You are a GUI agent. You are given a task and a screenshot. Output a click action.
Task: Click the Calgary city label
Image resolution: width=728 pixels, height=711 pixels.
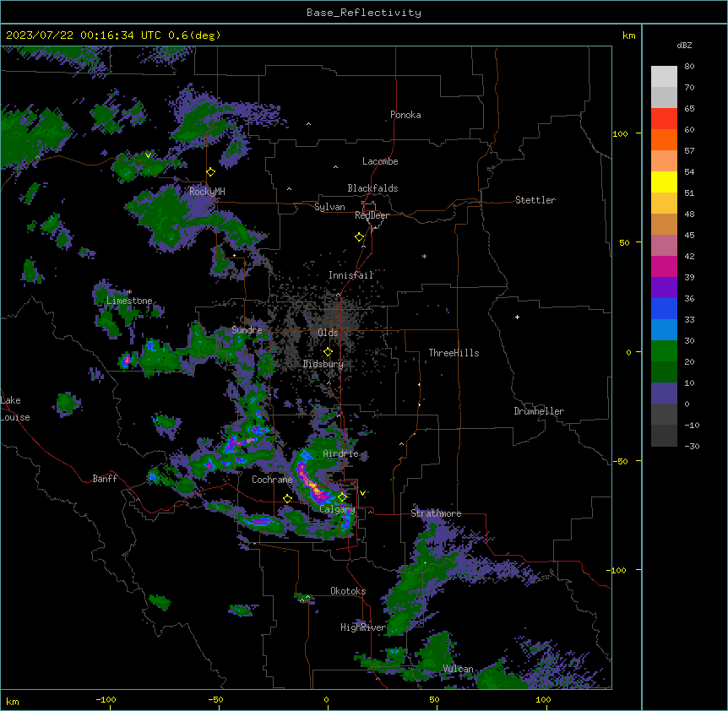coord(338,509)
